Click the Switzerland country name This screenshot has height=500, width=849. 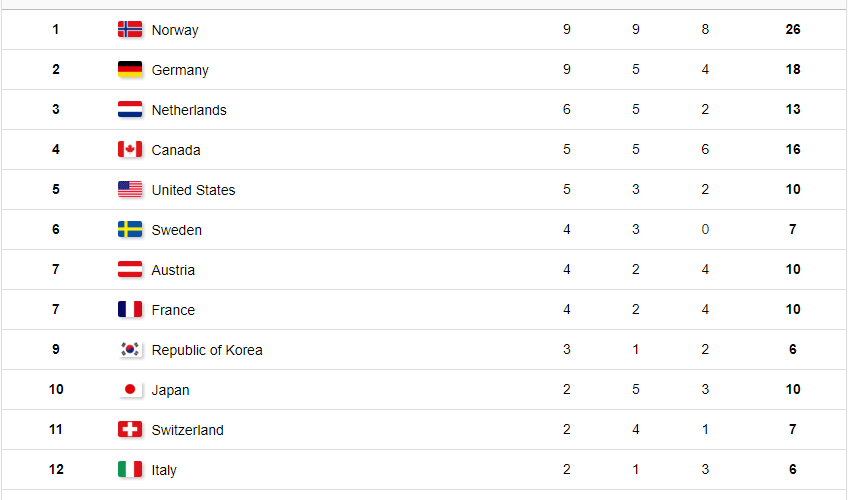click(187, 430)
